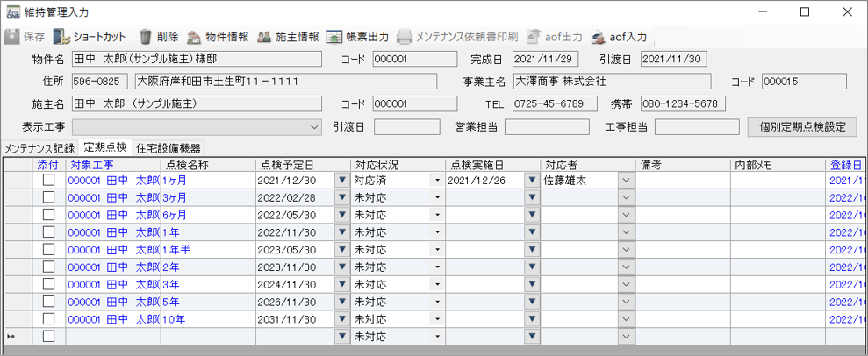
Task: Select the new-row marker at grid bottom
Action: point(18,336)
